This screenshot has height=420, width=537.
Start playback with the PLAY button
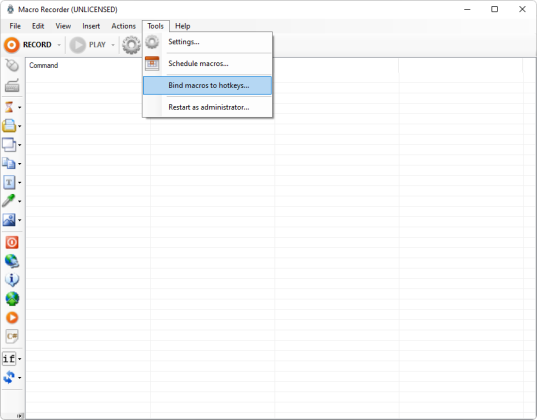(88, 45)
